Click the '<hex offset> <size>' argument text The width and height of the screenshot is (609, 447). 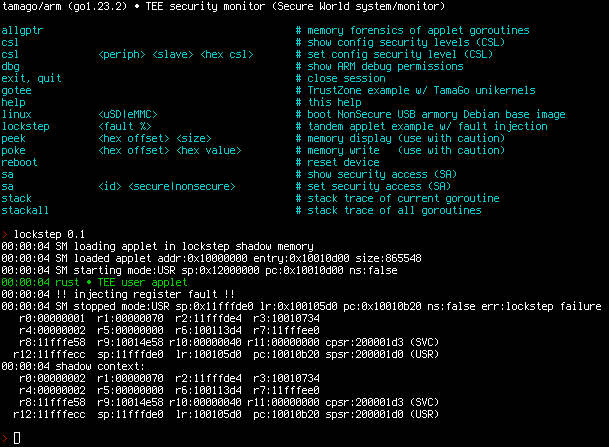click(155, 139)
